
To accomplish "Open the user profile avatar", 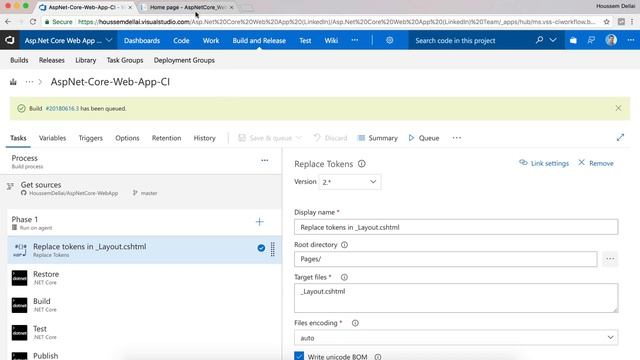I will coord(611,40).
